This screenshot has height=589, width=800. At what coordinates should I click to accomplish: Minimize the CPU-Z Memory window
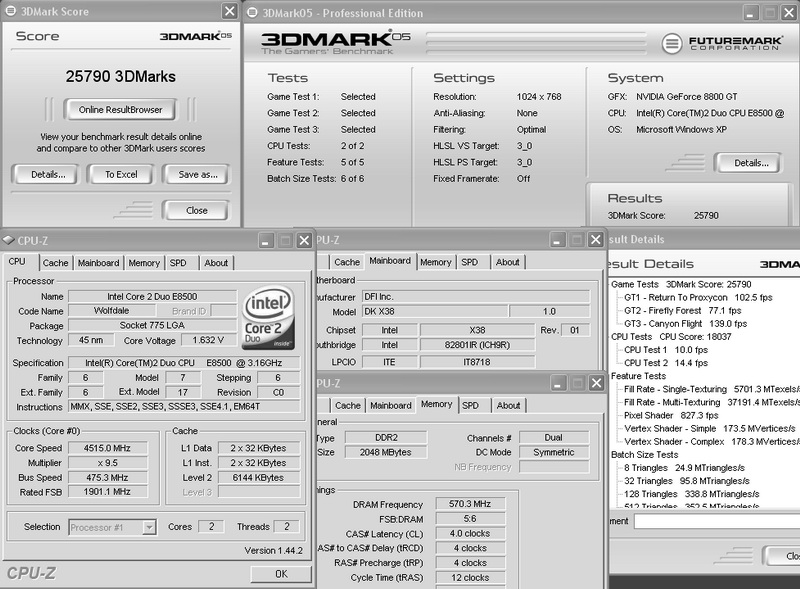pyautogui.click(x=558, y=383)
